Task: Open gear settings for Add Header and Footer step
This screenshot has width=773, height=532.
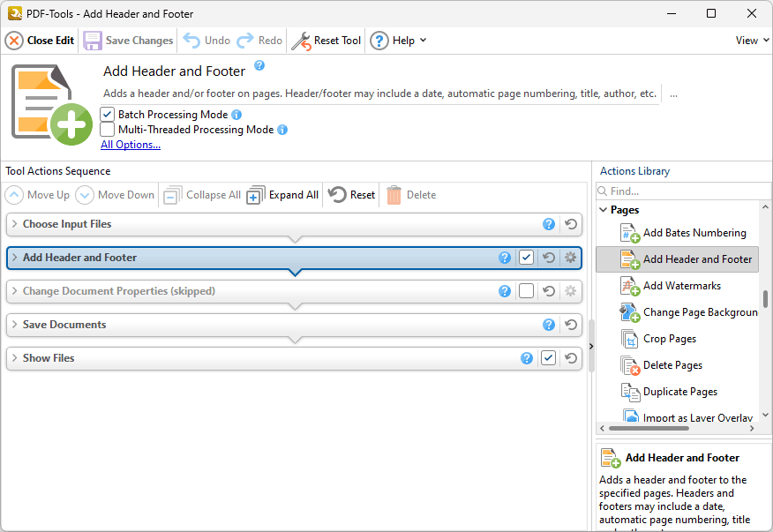Action: (570, 258)
